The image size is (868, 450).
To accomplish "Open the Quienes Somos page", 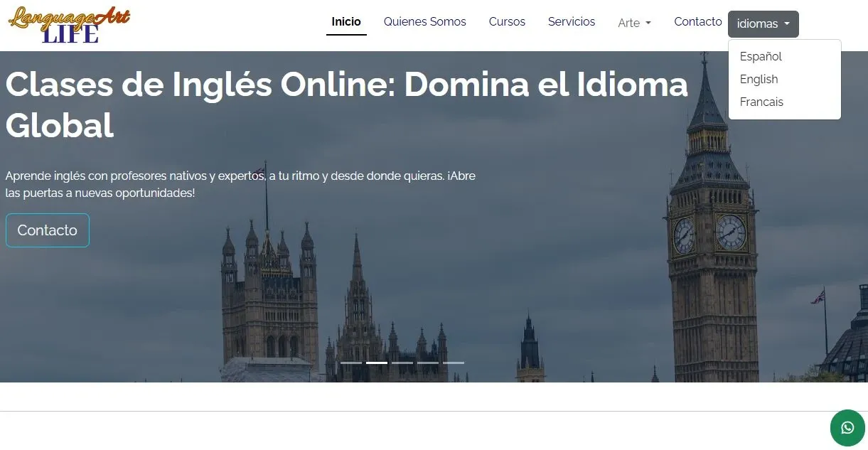I will (x=425, y=22).
